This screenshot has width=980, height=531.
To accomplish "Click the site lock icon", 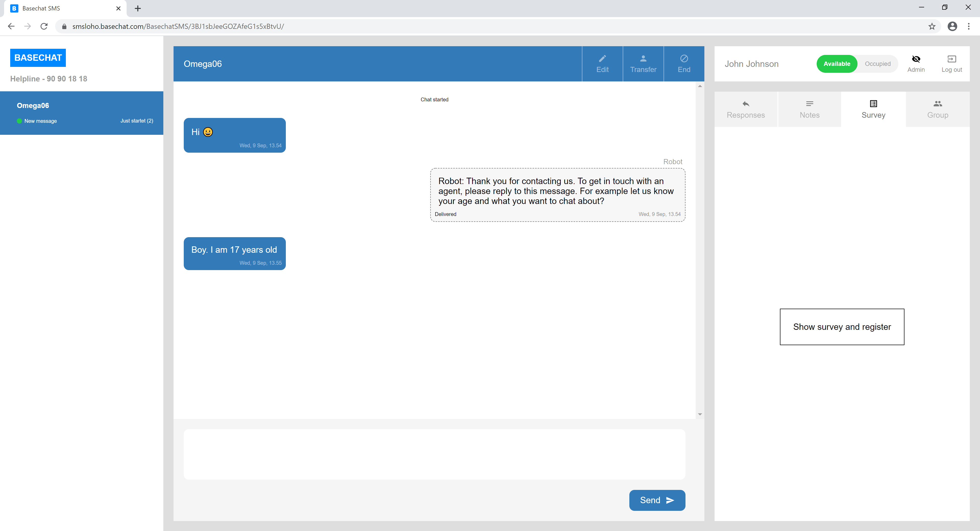I will pos(64,26).
